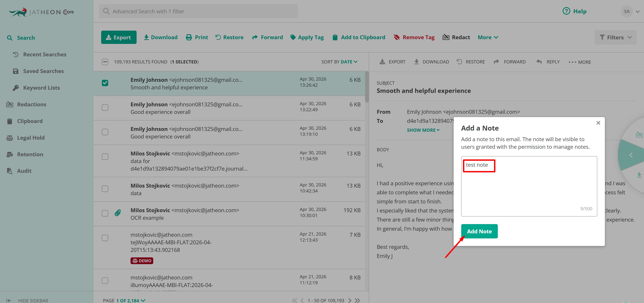The height and width of the screenshot is (303, 644).
Task: Click the Jatheon Core logo
Action: tap(41, 12)
